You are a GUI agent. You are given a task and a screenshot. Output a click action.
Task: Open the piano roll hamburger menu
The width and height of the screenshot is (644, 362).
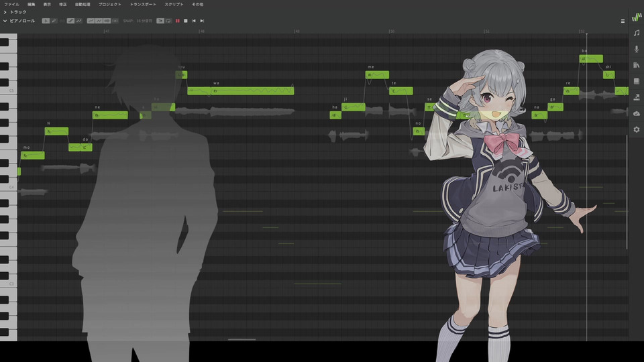[623, 21]
